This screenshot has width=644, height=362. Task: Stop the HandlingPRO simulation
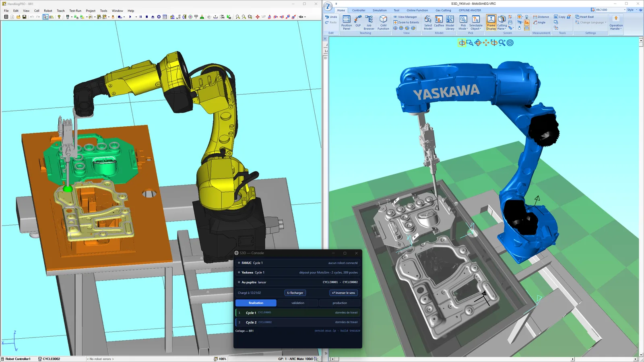(147, 17)
